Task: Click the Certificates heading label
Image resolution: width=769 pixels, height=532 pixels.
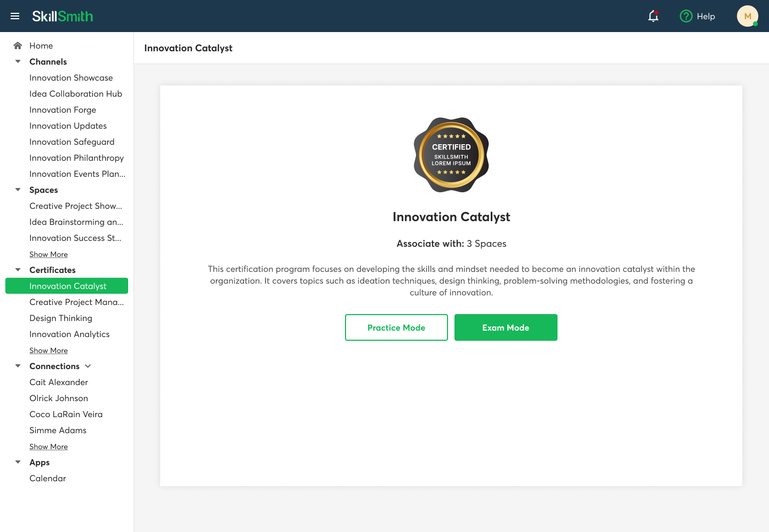Action: (52, 270)
